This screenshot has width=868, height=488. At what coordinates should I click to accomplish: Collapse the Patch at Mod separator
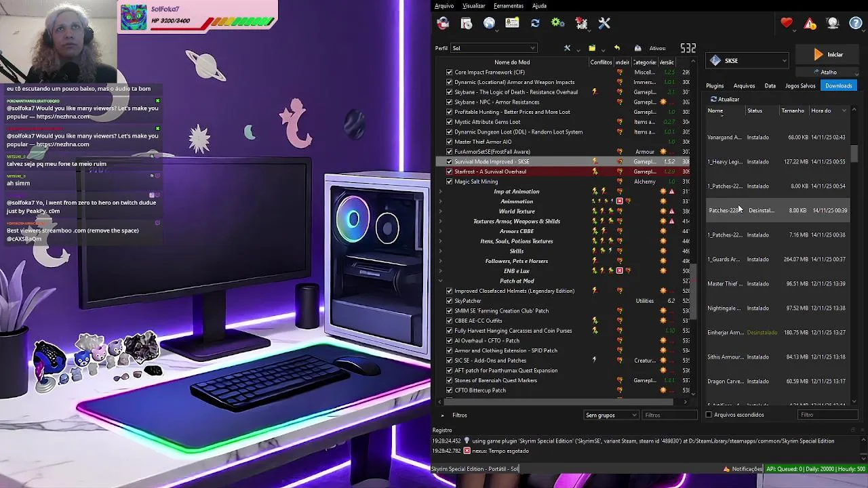pyautogui.click(x=441, y=281)
